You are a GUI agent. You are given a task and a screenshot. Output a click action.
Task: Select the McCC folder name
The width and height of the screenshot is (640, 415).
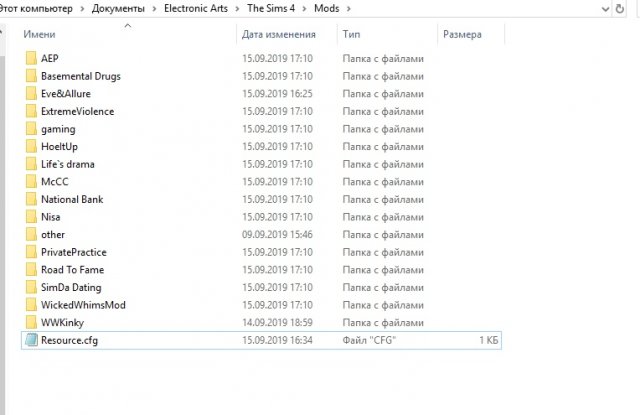(55, 182)
